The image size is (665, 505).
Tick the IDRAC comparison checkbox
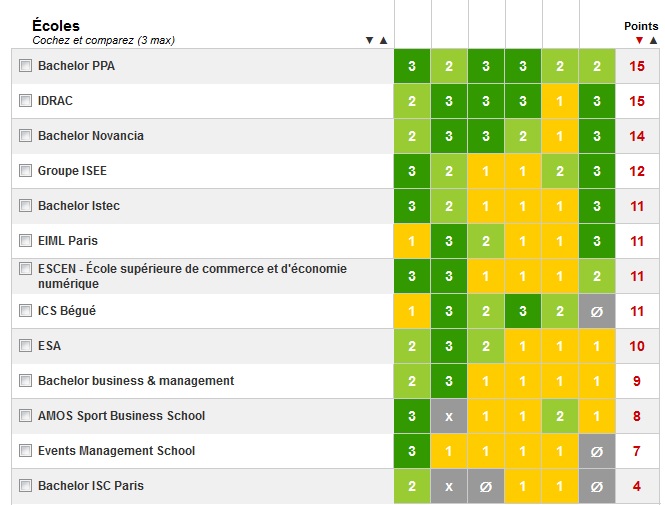(25, 100)
